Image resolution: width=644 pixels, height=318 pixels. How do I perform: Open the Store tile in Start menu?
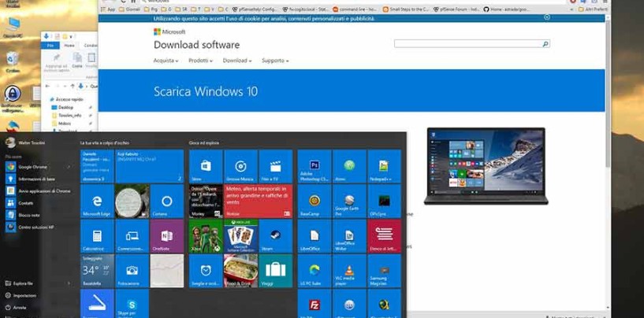tap(206, 166)
